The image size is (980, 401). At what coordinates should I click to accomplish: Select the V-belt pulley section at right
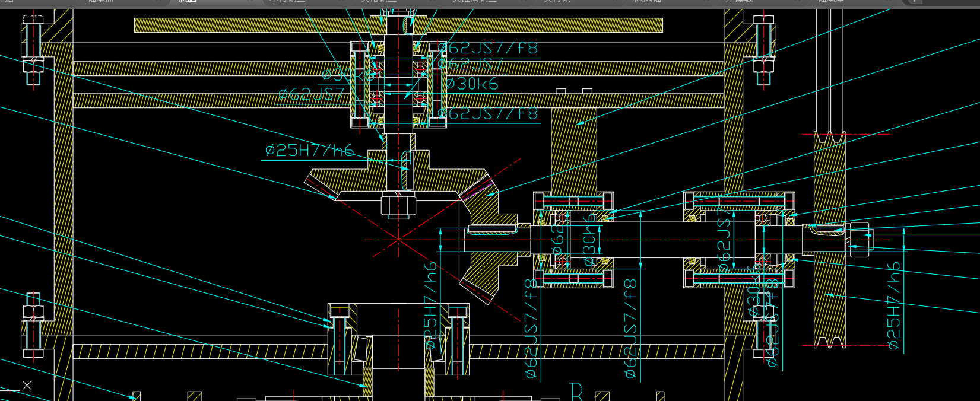830,240
